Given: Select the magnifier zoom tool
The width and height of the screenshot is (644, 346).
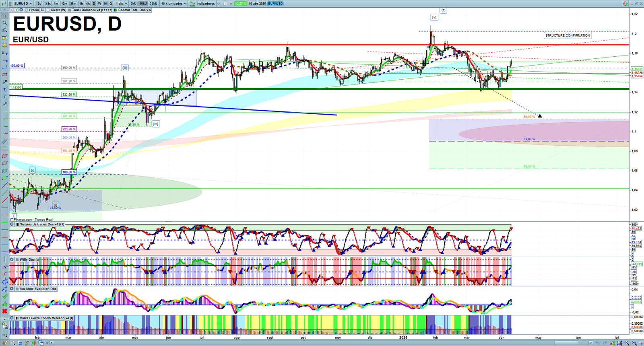Looking at the screenshot, I should pos(4,23).
